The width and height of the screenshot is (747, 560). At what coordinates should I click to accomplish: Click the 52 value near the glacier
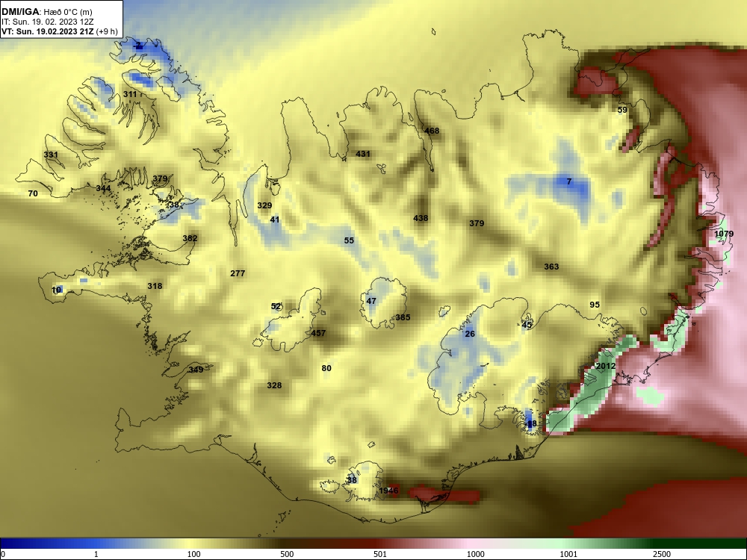pyautogui.click(x=276, y=306)
